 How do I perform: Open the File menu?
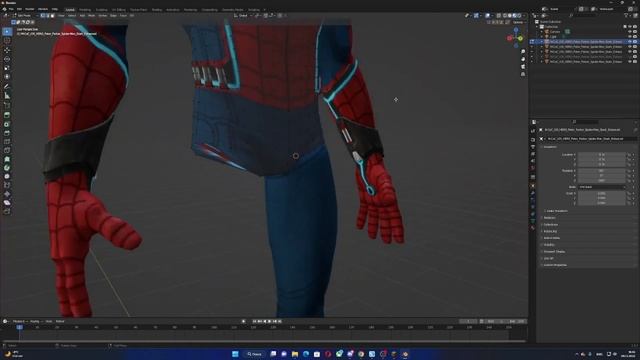coord(11,9)
